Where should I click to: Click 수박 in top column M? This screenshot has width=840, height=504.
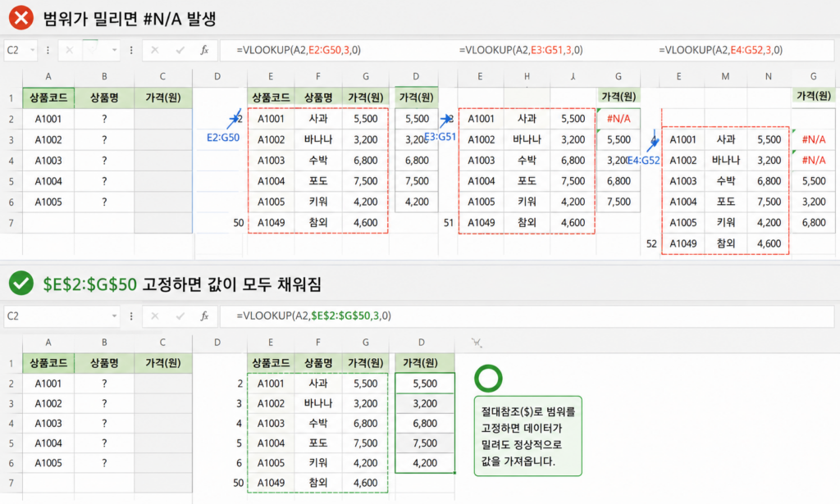725,181
